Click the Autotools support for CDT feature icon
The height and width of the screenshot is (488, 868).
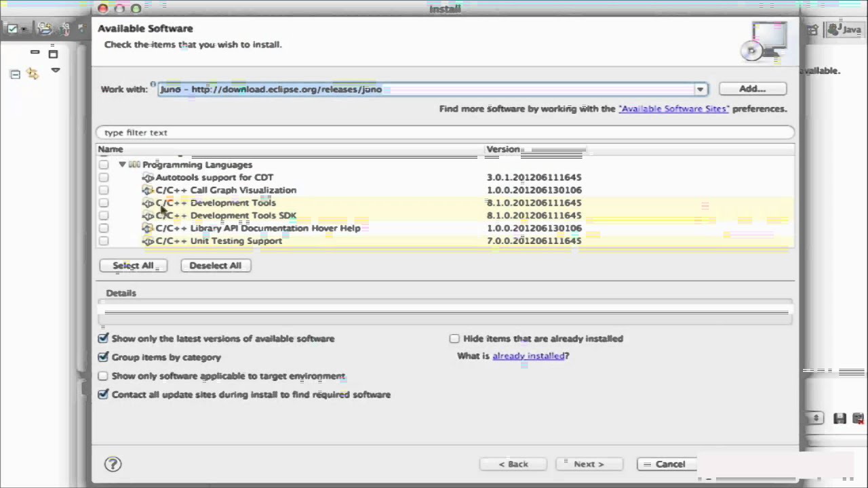coord(148,178)
